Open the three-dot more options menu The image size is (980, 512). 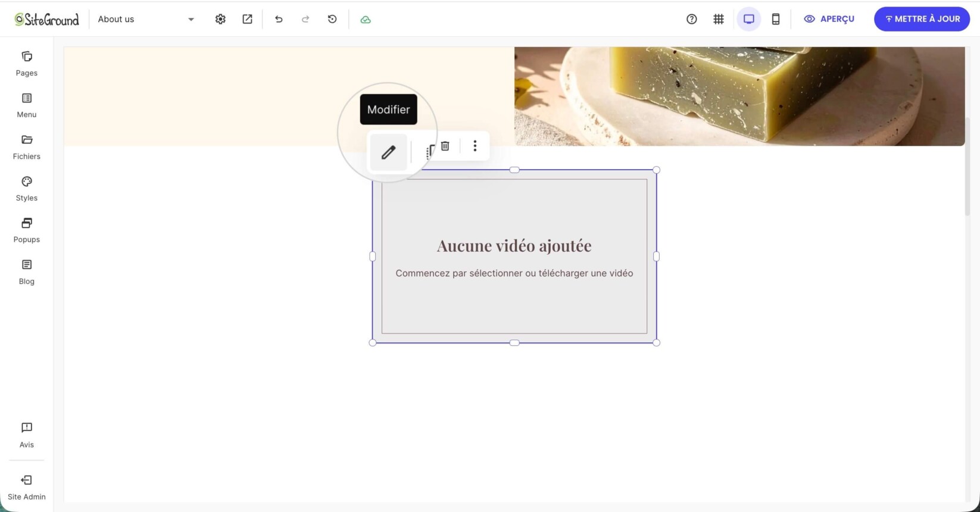point(475,146)
